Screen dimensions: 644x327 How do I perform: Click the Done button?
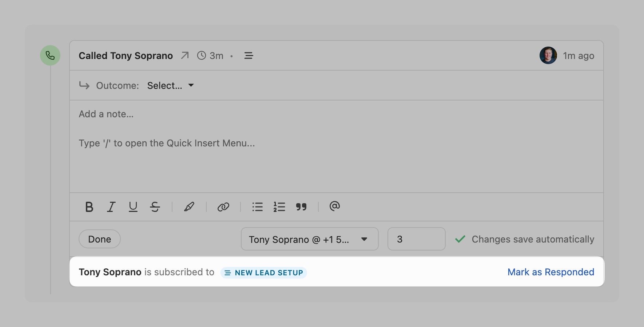[100, 239]
